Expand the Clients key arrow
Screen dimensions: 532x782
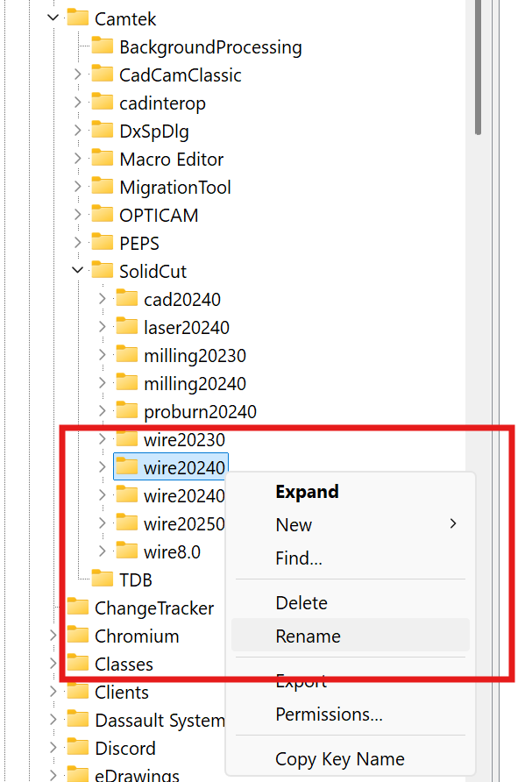click(x=53, y=691)
